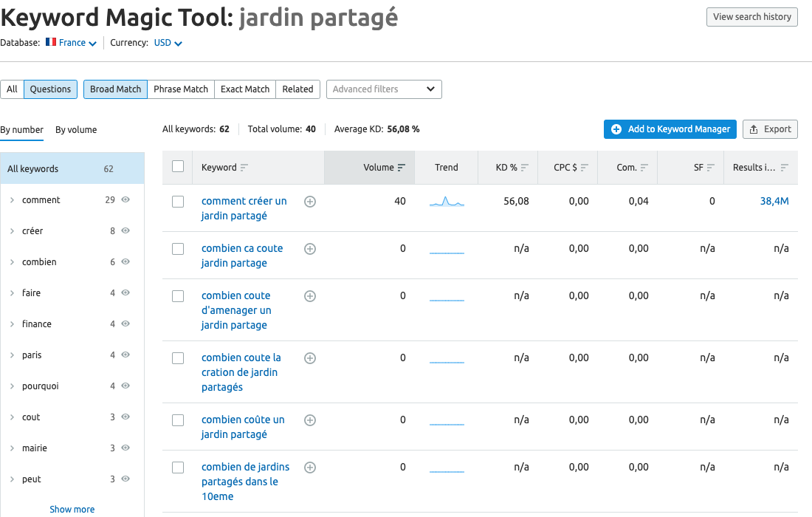
Task: Click Add to Keyword Manager button
Action: [670, 129]
